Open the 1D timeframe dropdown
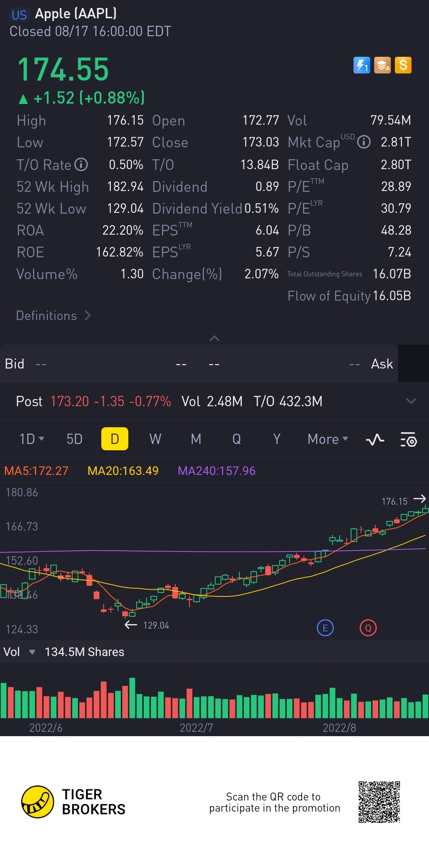 pyautogui.click(x=32, y=439)
